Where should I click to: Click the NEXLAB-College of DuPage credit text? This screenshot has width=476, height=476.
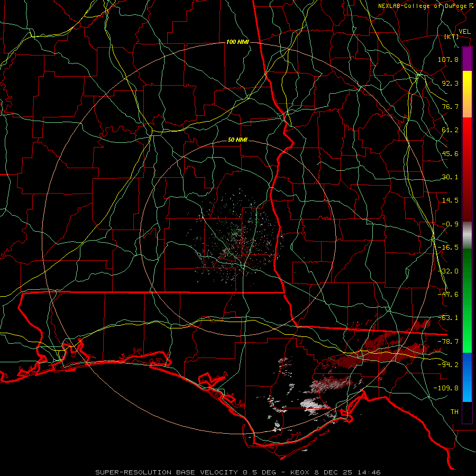click(x=426, y=6)
